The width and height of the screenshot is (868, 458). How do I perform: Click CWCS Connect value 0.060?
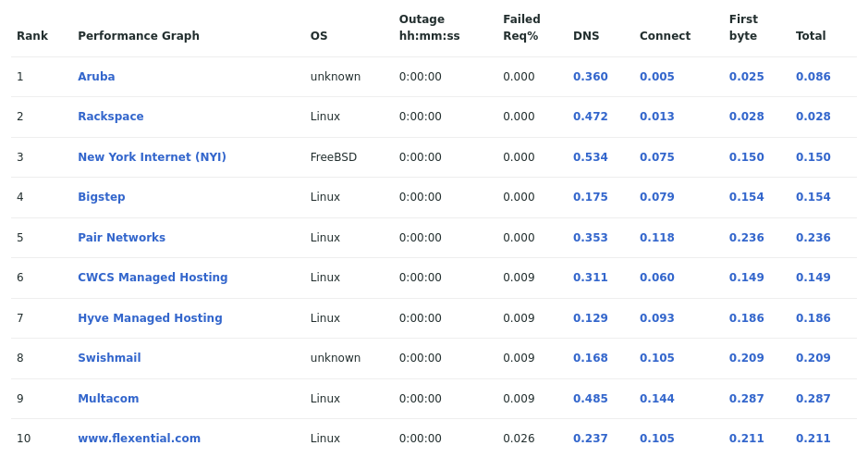click(657, 278)
